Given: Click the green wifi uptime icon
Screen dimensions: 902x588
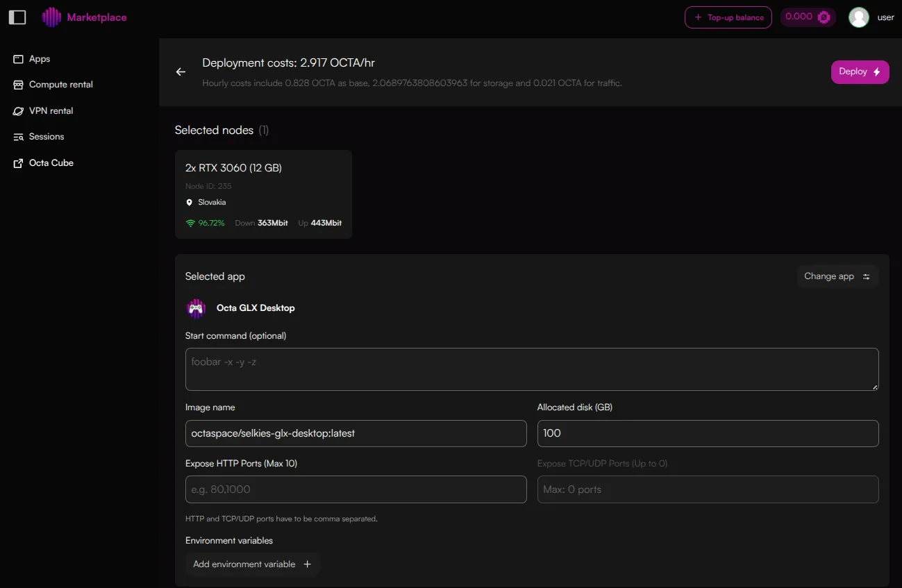Looking at the screenshot, I should click(x=190, y=224).
